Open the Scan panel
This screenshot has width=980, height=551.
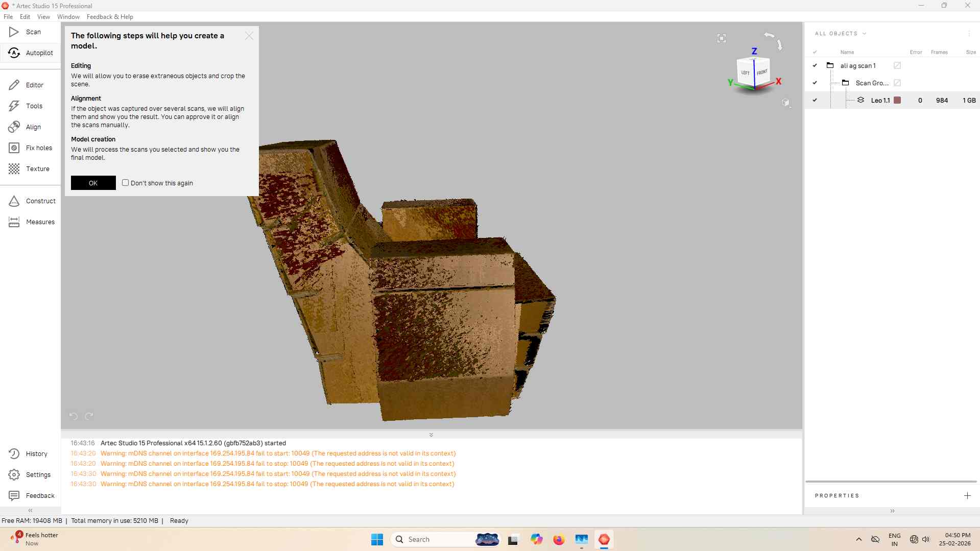(31, 32)
